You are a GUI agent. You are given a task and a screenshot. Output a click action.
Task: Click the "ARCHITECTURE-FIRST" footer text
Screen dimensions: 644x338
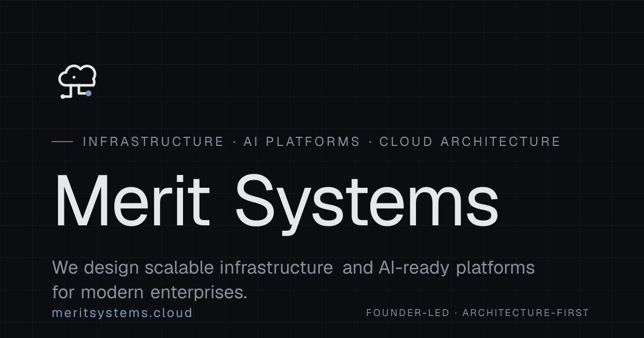[525, 313]
